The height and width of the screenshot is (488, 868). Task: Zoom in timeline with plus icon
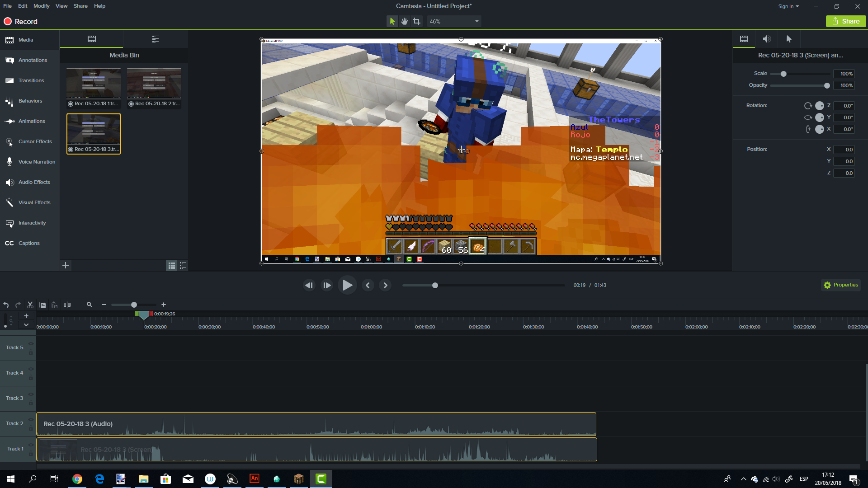(164, 305)
